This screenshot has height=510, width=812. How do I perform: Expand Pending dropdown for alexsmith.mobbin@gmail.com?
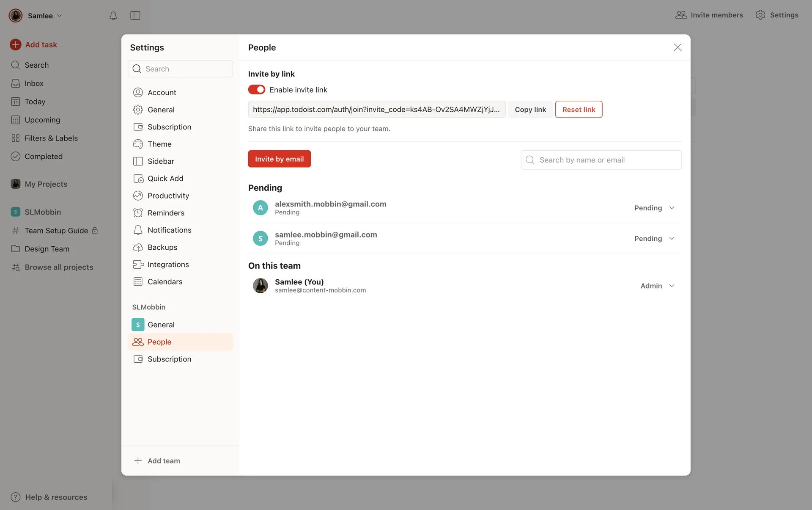[654, 208]
